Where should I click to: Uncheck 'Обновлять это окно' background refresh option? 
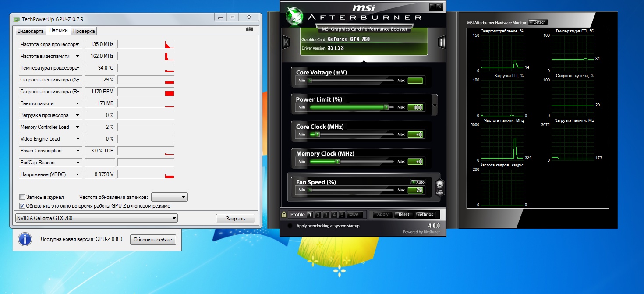pyautogui.click(x=22, y=205)
